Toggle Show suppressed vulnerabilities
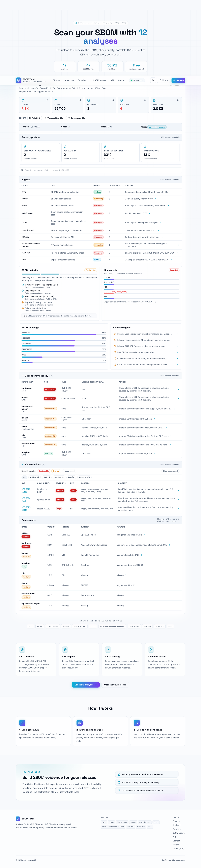Image resolution: width=201 pixels, height=868 pixels. click(170, 471)
